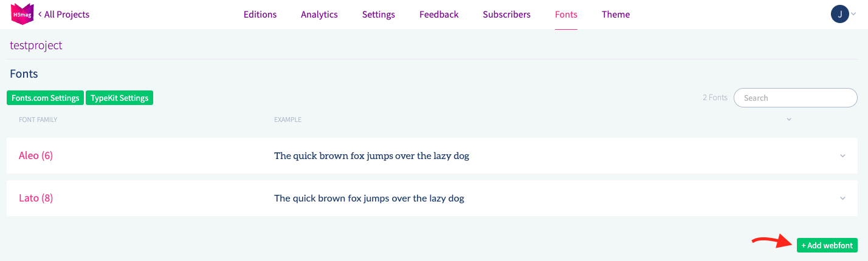The height and width of the screenshot is (261, 868).
Task: Open the Lato (8) font family
Action: [x=36, y=198]
